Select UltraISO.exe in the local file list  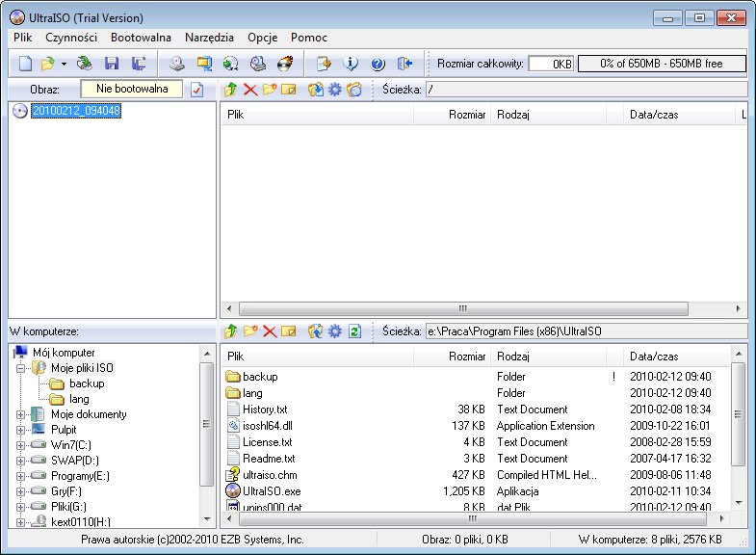(x=272, y=491)
